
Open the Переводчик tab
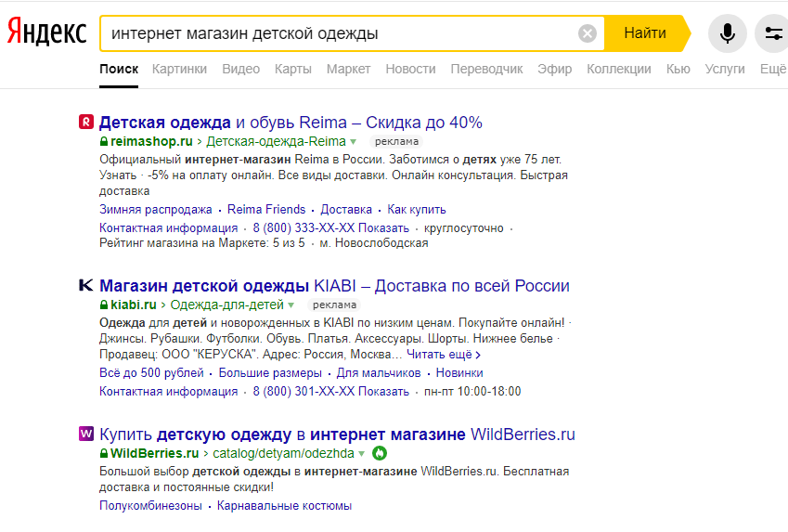pos(486,69)
